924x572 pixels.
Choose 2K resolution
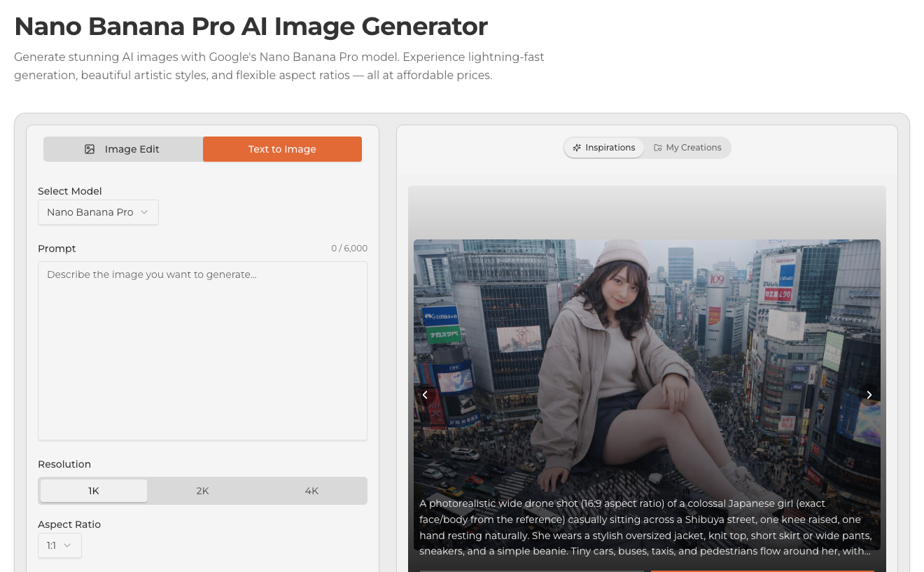[202, 491]
